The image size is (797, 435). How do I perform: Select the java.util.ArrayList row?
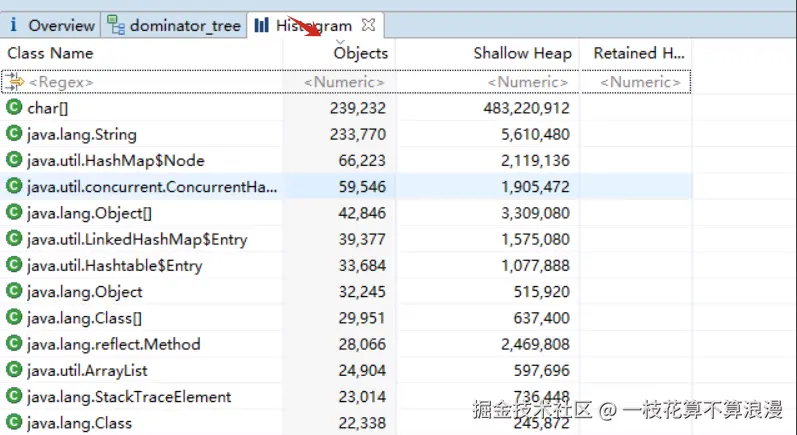(346, 370)
